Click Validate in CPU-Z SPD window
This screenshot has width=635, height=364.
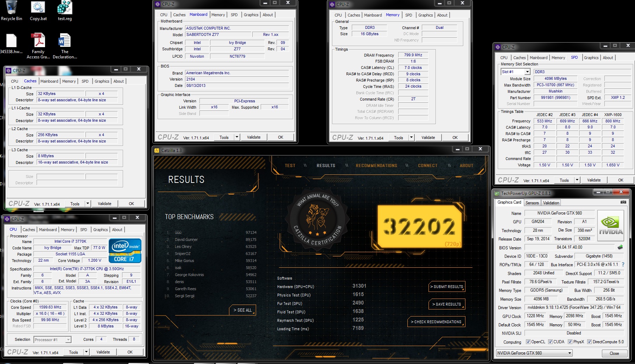pos(594,180)
